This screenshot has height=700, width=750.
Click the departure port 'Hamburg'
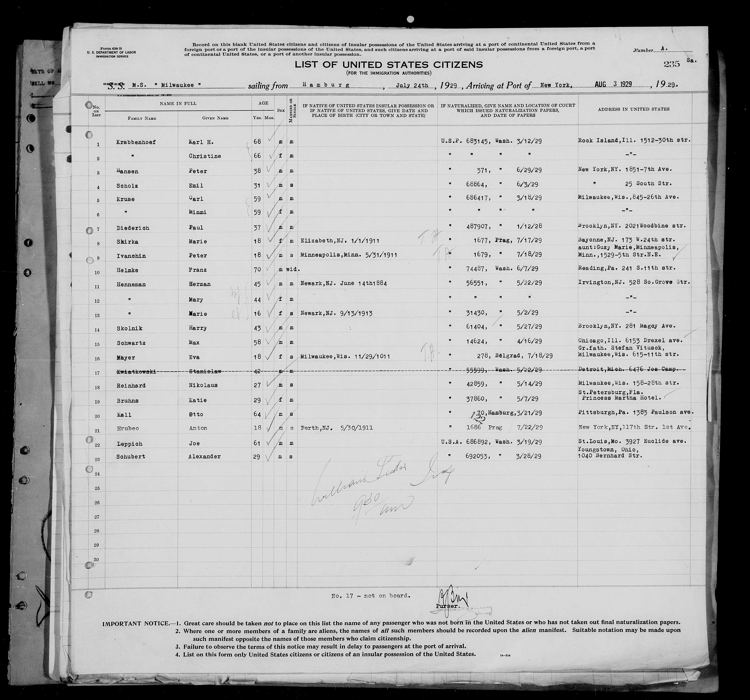(x=326, y=85)
